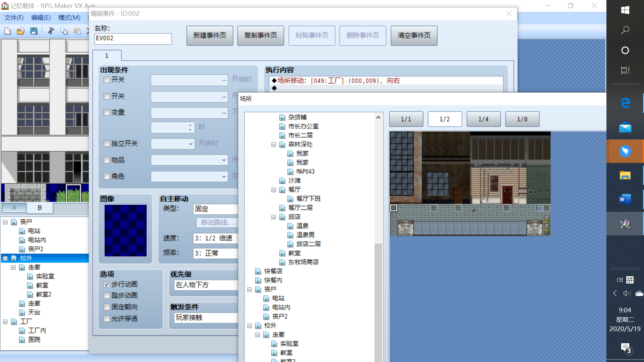Collapse the 森林深处 tree node
Viewport: 644px width, 362px height.
274,145
